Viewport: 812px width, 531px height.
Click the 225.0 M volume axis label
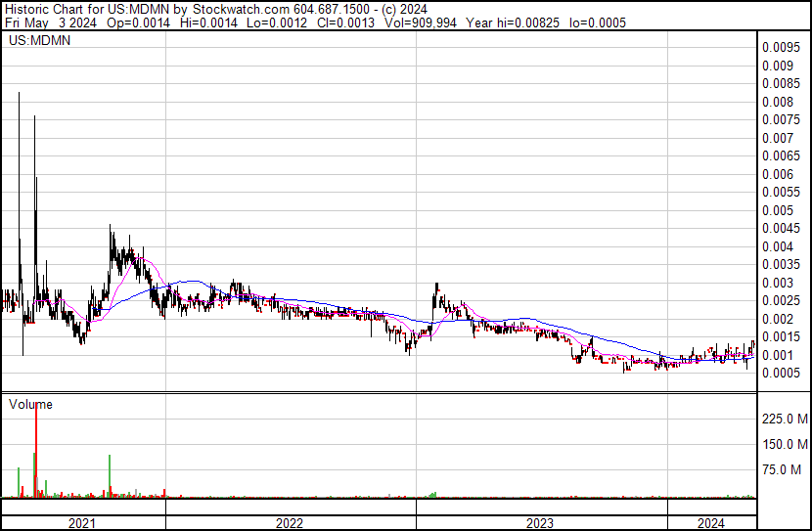786,420
